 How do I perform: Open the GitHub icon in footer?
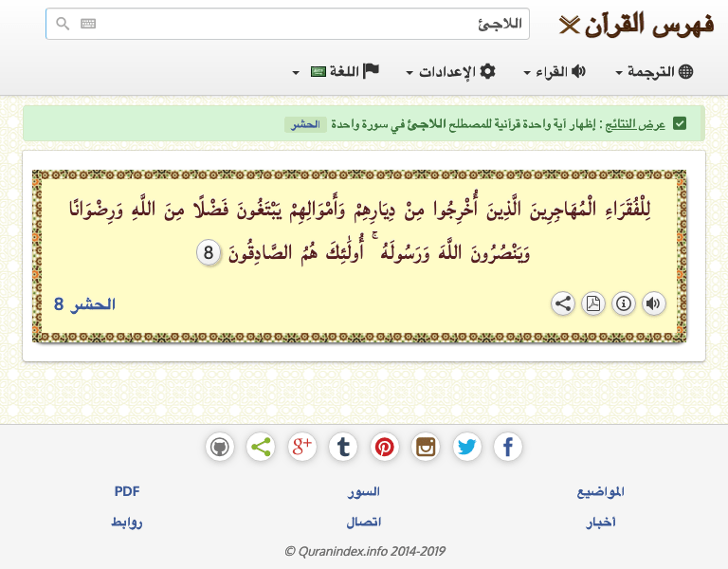(x=220, y=448)
